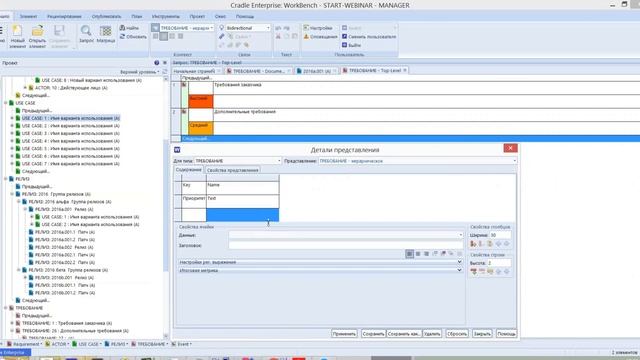
Task: Click the dialog's window icon in the title bar
Action: pyautogui.click(x=177, y=150)
